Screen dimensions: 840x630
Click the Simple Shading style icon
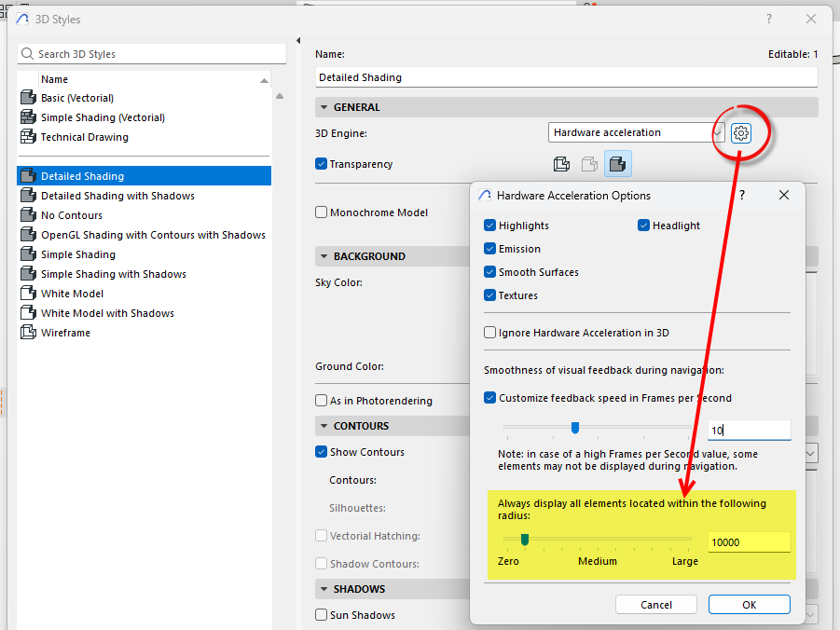click(28, 254)
